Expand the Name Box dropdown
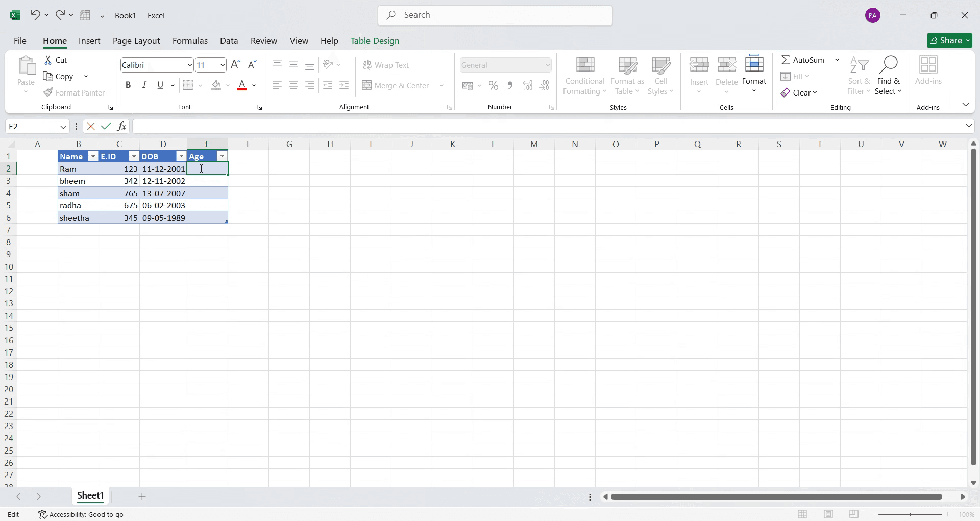The image size is (980, 521). coord(63,126)
